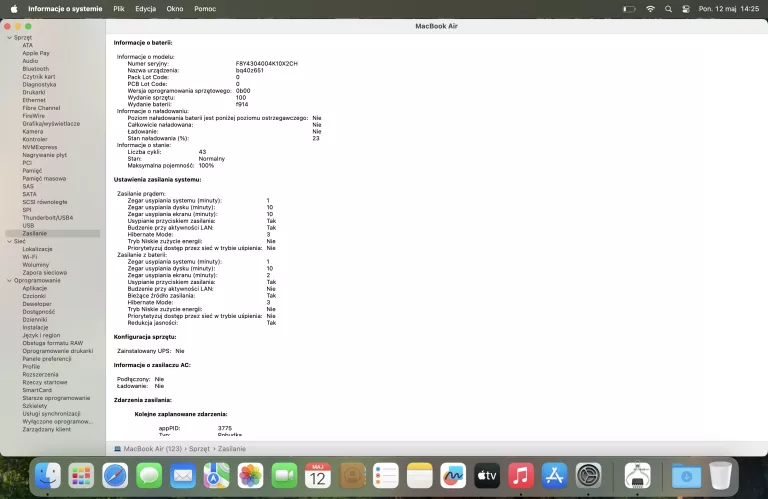Select Aplikacje under Oprogramowanie
Image resolution: width=768 pixels, height=499 pixels.
click(35, 288)
